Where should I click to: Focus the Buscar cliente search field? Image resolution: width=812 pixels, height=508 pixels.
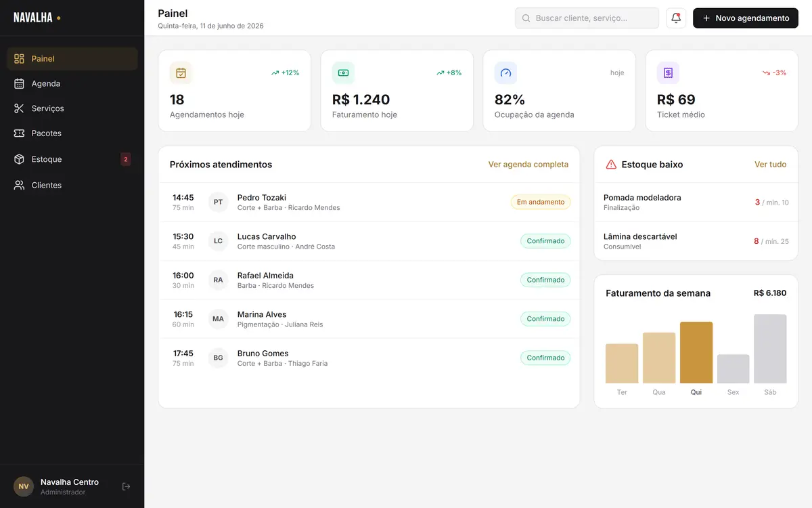[587, 18]
